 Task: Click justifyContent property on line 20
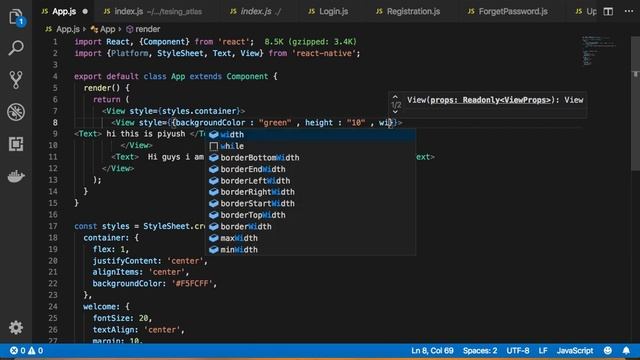pos(126,260)
